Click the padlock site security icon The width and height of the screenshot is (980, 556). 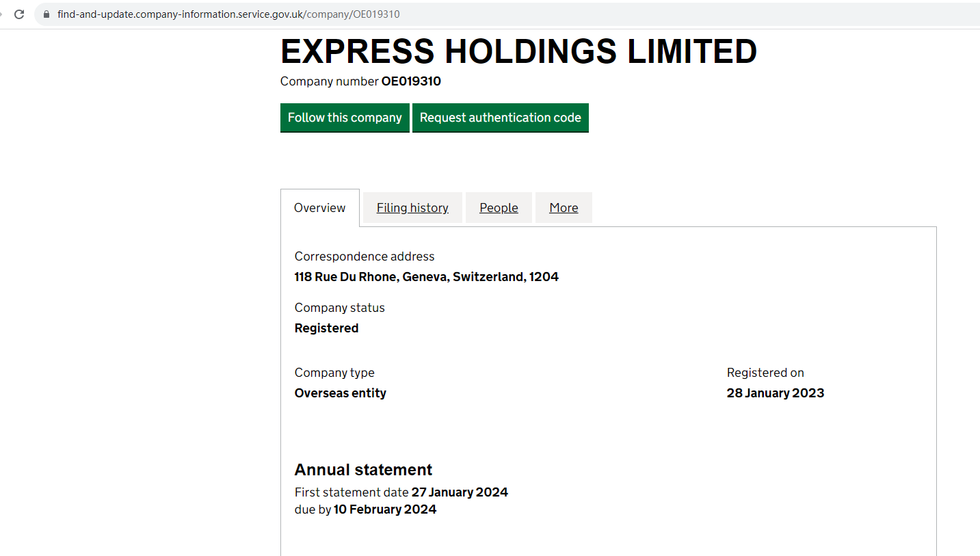(x=47, y=14)
